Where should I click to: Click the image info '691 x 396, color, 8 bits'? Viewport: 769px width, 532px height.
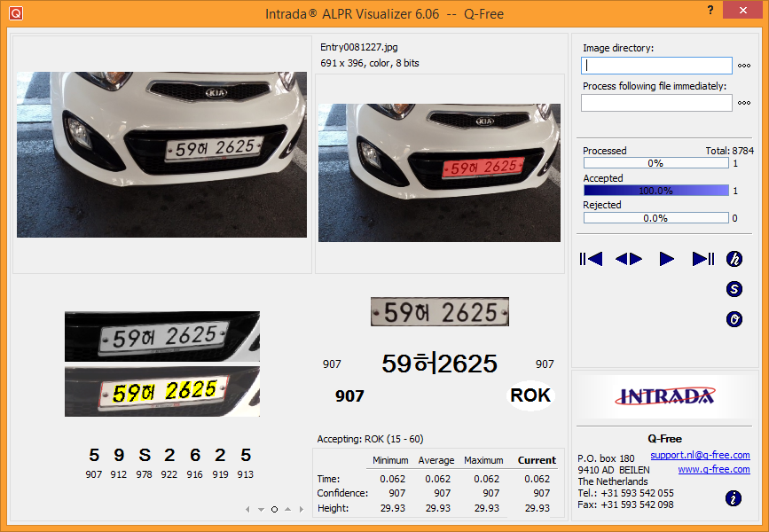click(370, 63)
